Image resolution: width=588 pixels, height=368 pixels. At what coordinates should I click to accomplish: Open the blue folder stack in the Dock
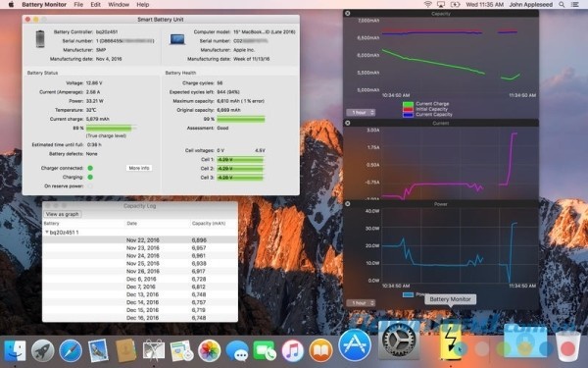[x=525, y=341]
